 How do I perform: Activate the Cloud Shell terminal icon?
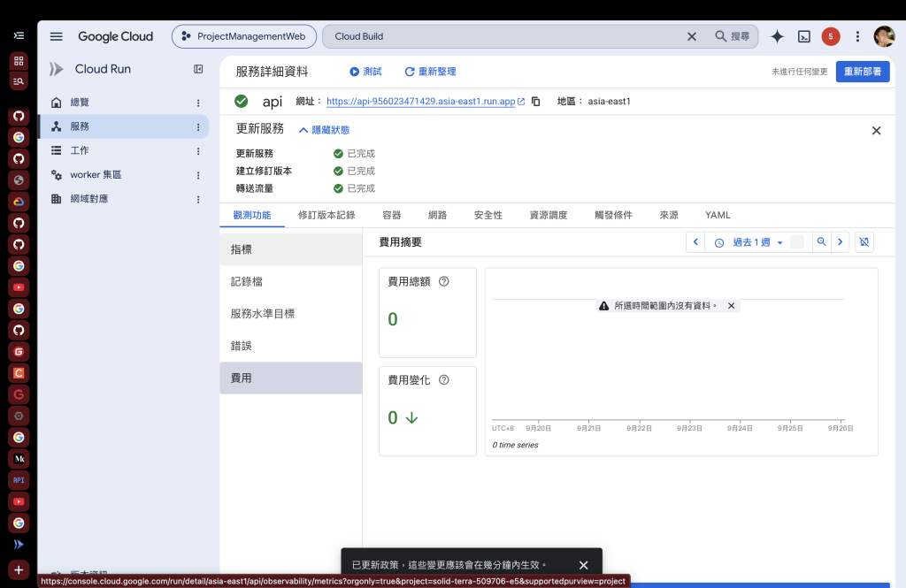(803, 36)
